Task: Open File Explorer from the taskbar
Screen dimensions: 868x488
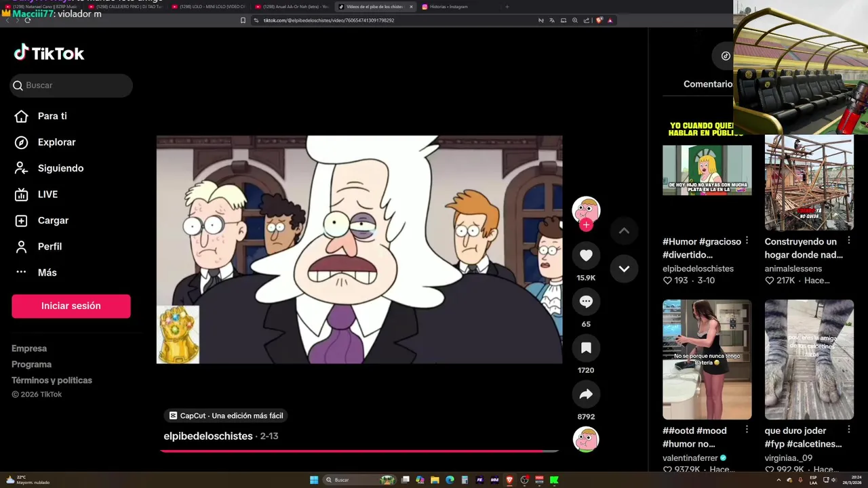Action: 435,480
